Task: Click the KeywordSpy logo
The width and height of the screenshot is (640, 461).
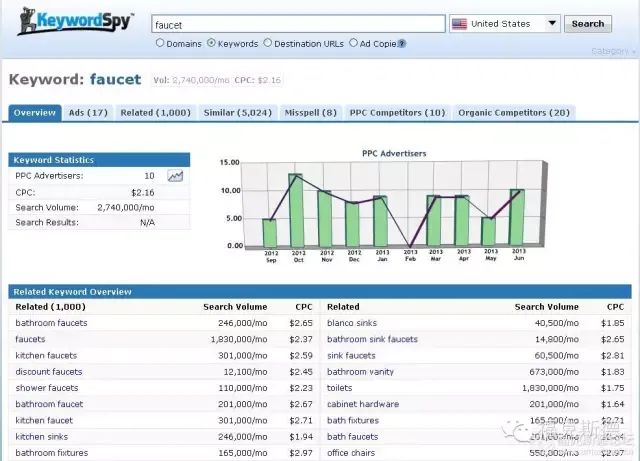Action: [x=76, y=21]
